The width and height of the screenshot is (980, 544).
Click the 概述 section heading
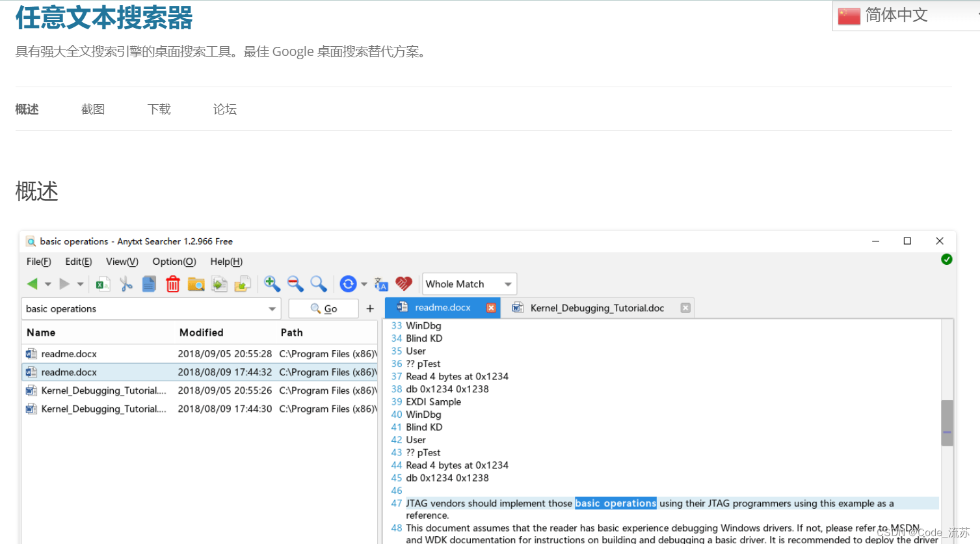pyautogui.click(x=37, y=191)
